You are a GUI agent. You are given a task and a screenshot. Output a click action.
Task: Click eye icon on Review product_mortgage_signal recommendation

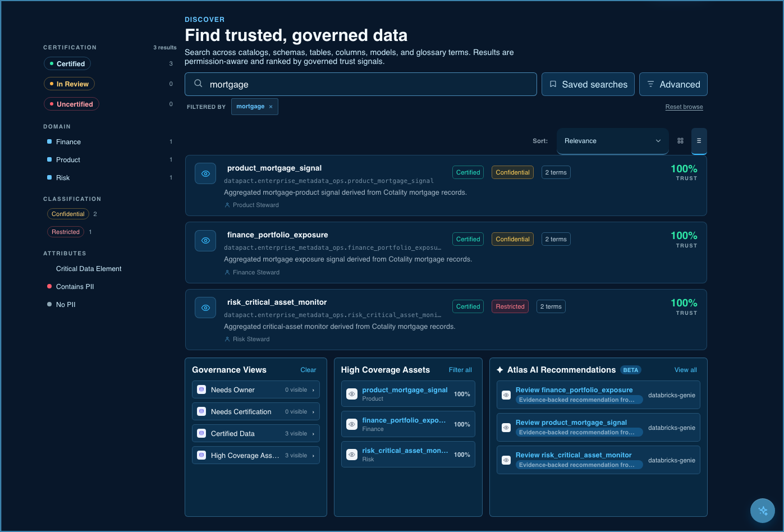pos(506,428)
